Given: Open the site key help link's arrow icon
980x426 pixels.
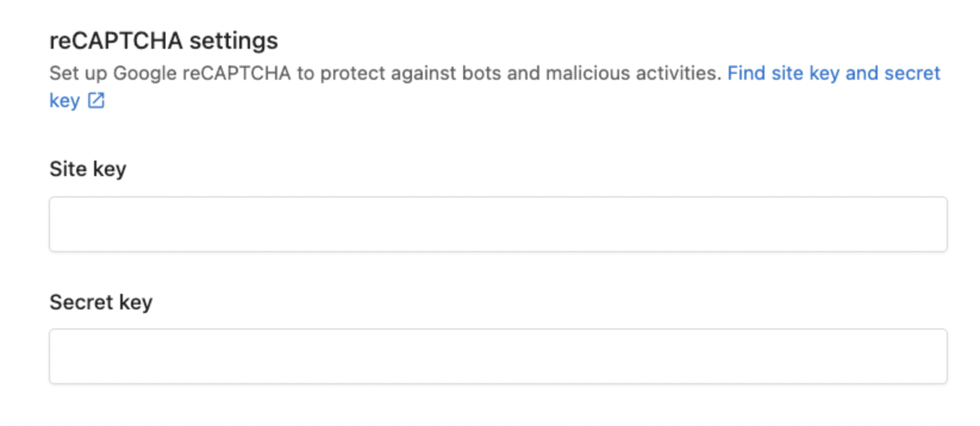Looking at the screenshot, I should [x=96, y=100].
